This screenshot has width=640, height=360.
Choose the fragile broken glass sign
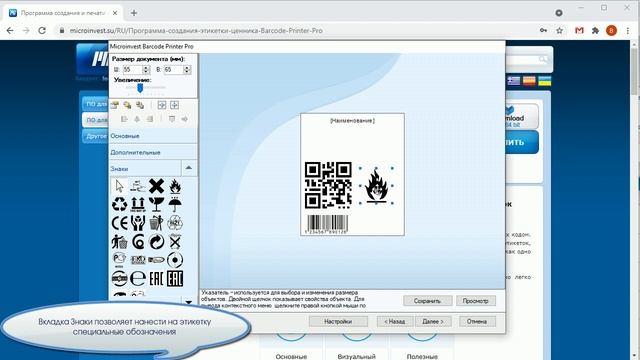pyautogui.click(x=156, y=204)
